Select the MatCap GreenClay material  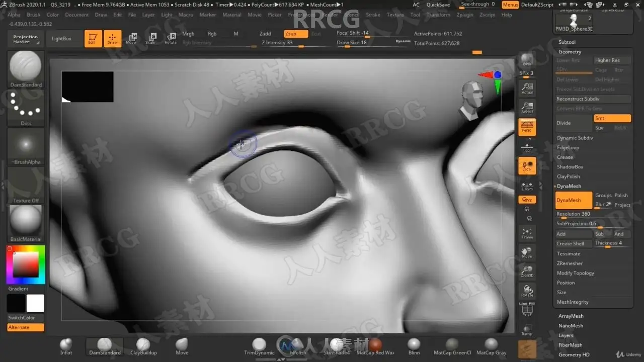point(452,346)
